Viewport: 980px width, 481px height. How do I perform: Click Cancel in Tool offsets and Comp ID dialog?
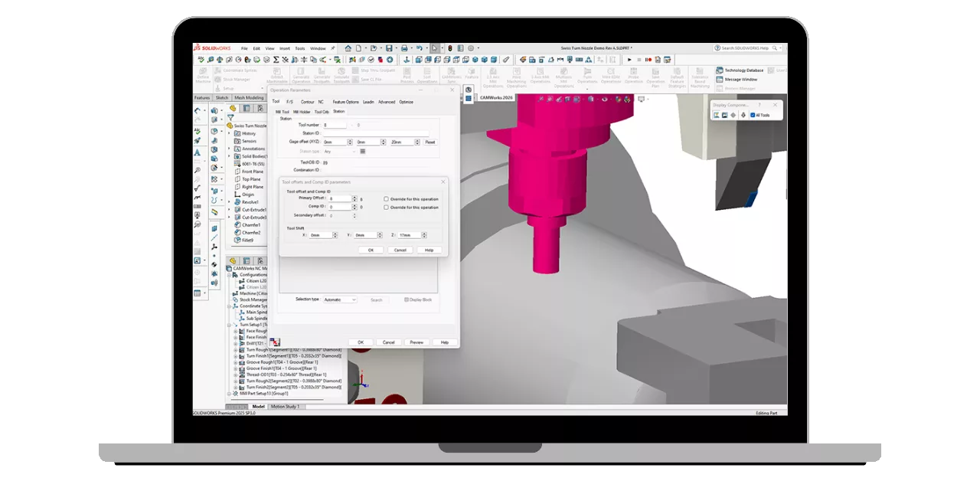(x=400, y=250)
